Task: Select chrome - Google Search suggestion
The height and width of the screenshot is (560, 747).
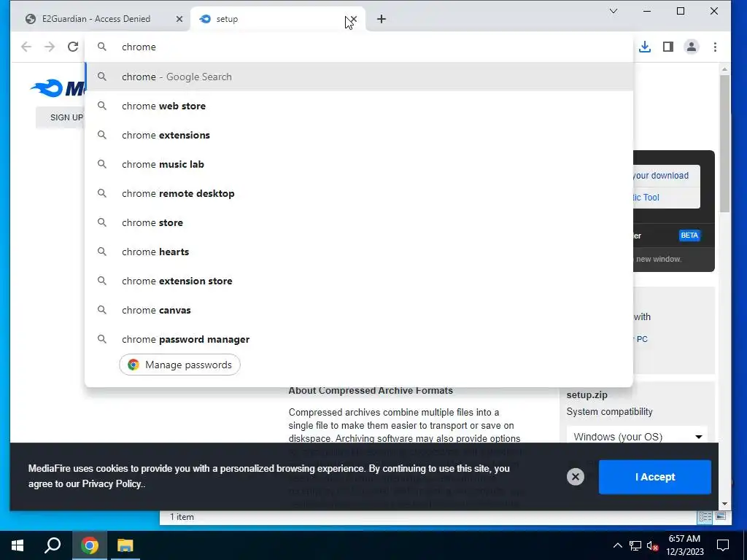Action: point(359,77)
